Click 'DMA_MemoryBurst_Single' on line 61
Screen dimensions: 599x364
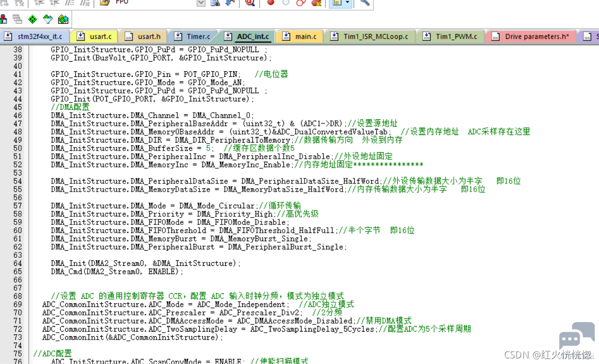point(259,239)
